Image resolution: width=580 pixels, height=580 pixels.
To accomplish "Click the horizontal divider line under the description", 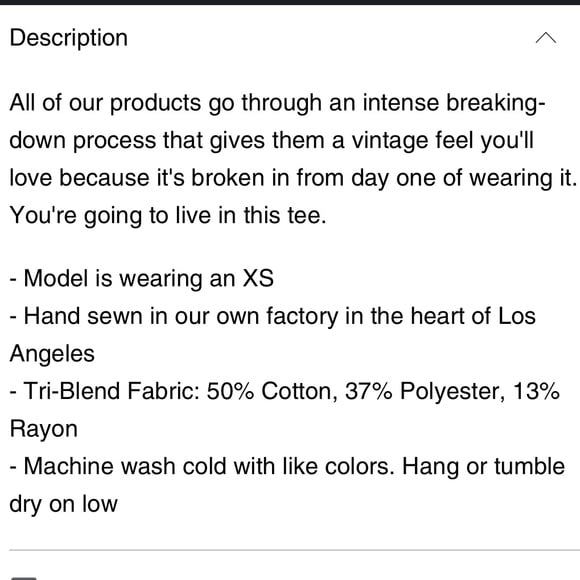I will [294, 550].
